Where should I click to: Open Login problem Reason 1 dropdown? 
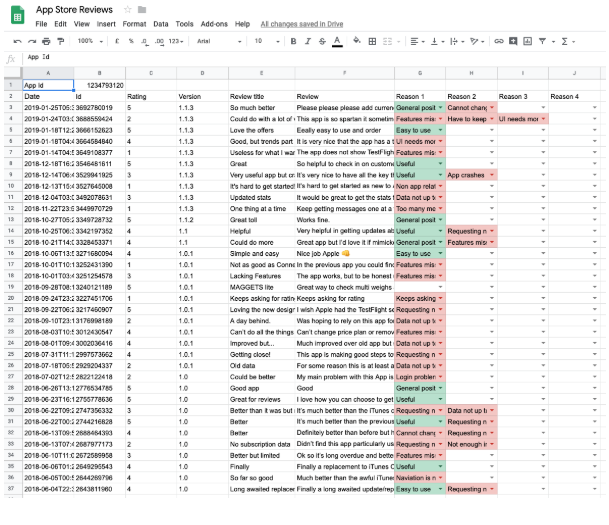pyautogui.click(x=440, y=377)
